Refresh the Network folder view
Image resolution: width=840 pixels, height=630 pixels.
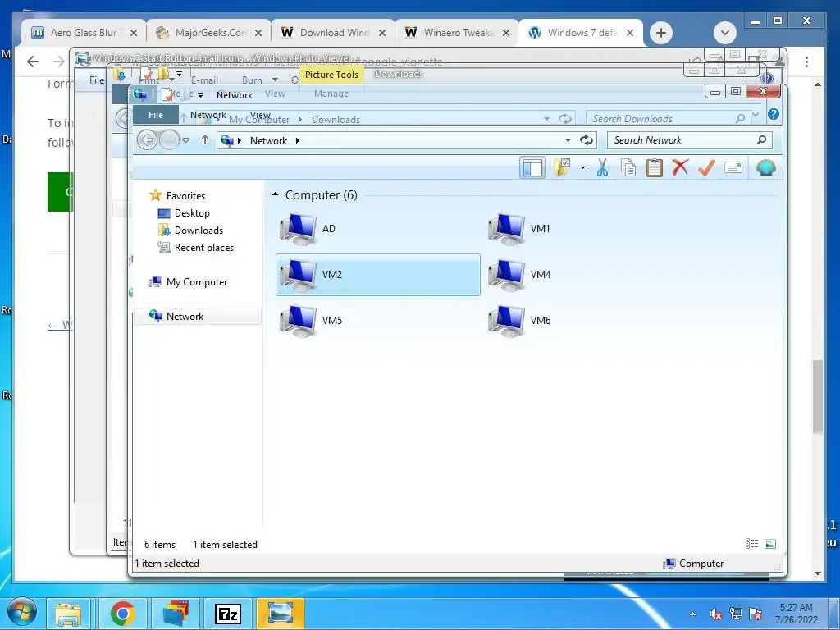click(x=586, y=140)
